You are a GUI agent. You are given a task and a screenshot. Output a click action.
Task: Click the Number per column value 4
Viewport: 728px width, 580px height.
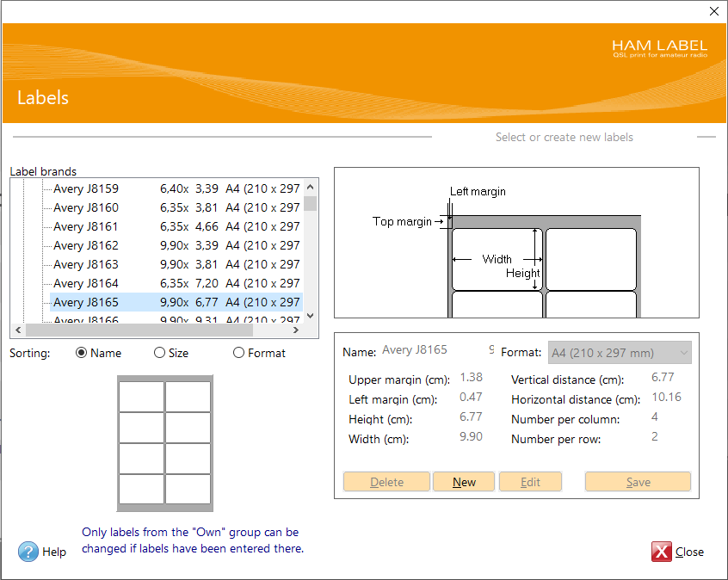pos(655,416)
